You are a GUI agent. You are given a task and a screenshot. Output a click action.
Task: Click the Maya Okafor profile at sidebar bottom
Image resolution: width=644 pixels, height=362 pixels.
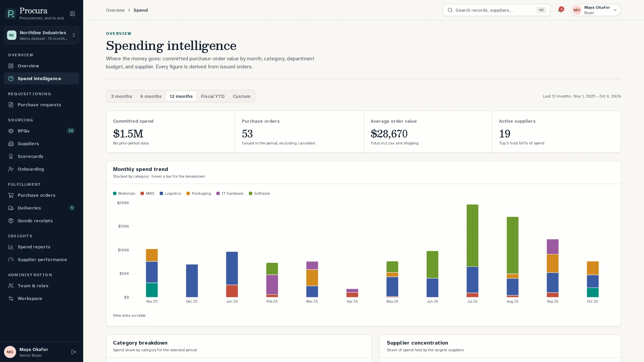coord(34,352)
